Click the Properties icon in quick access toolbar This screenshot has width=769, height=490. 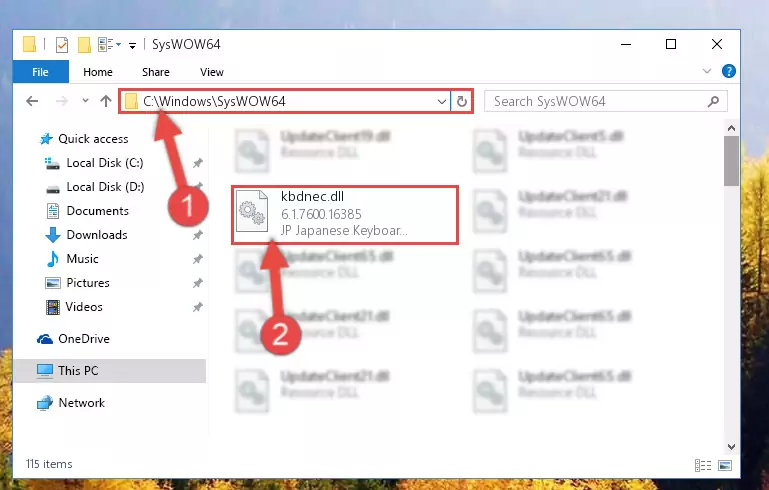62,45
